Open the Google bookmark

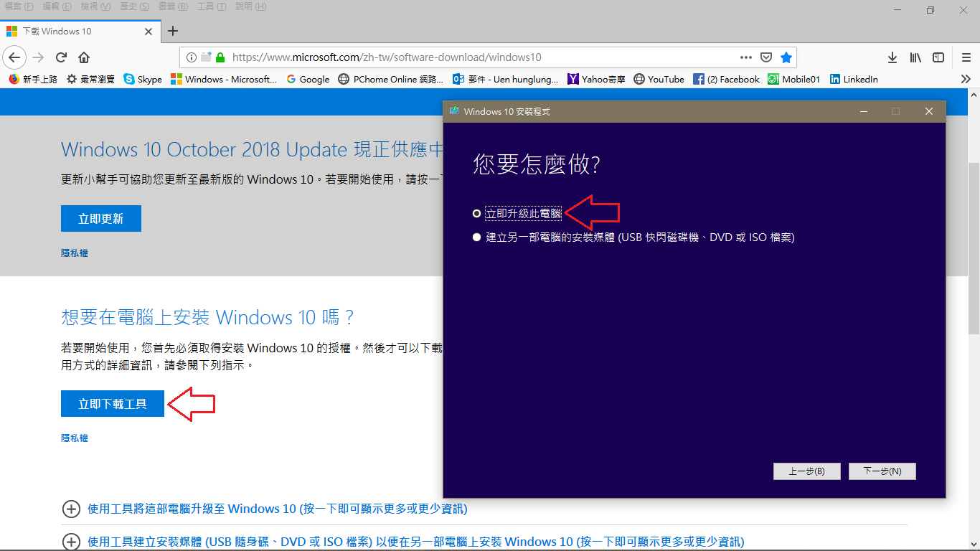(x=308, y=79)
